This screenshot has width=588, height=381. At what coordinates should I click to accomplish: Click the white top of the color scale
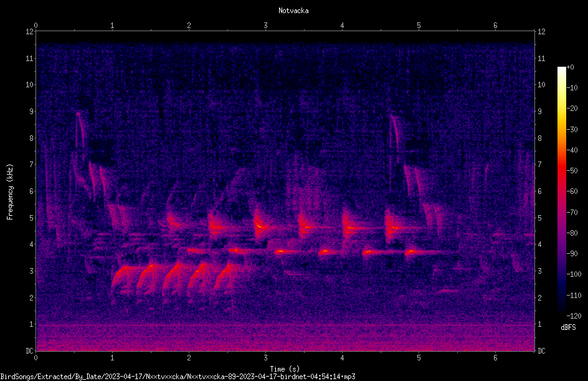click(x=561, y=70)
